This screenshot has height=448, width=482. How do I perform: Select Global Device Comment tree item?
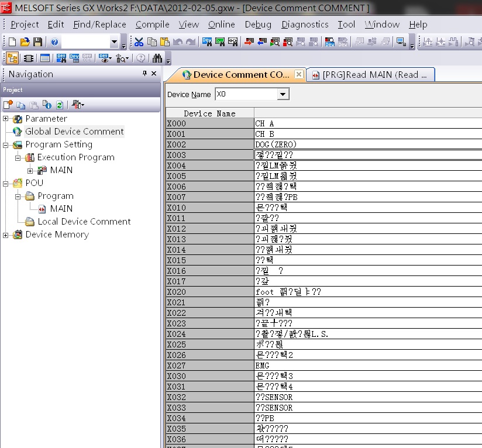(x=74, y=132)
